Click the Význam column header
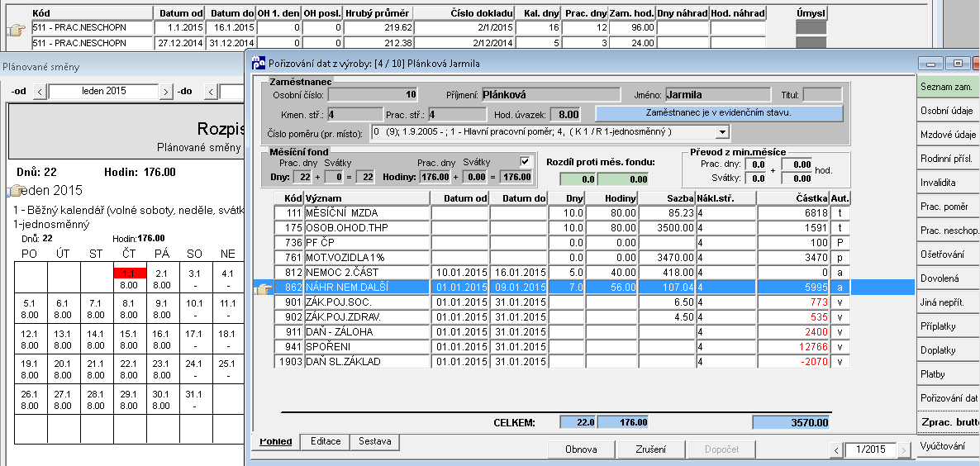This screenshot has height=466, width=980. tap(367, 198)
